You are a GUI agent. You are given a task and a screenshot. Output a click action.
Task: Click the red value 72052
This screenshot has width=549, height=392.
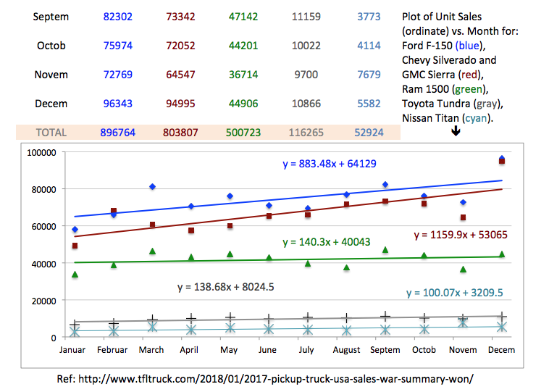(x=180, y=46)
